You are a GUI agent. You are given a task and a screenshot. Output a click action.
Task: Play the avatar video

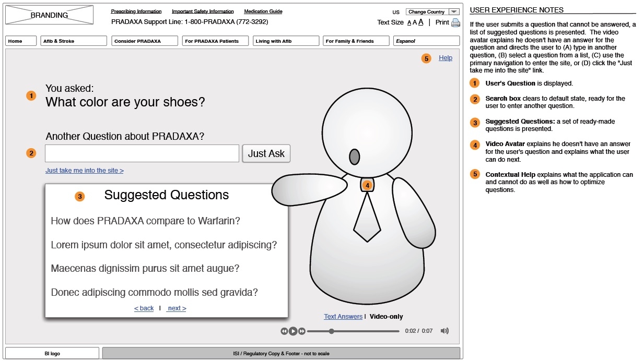pos(293,331)
